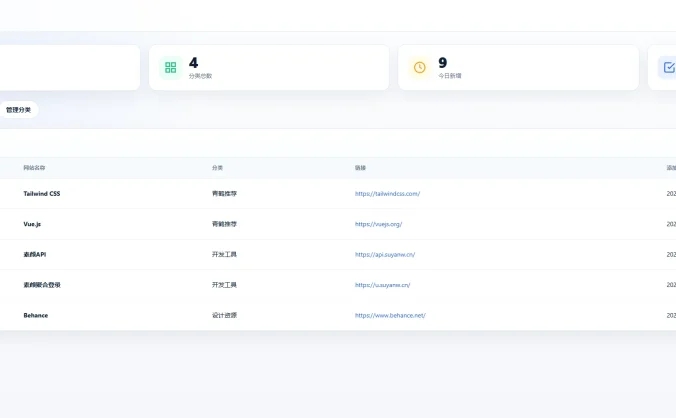Click 前端推荐 category in Vue.js row
This screenshot has width=676, height=418.
[224, 224]
